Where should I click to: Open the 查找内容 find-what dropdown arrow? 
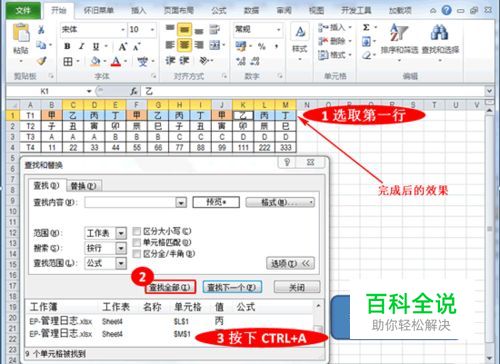[181, 202]
